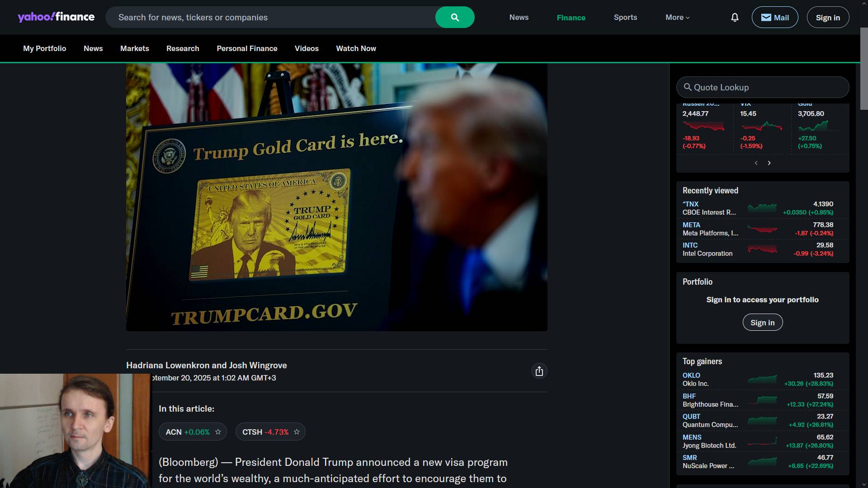Click the Yahoo Finance logo
Viewport: 868px width, 488px height.
click(x=56, y=17)
